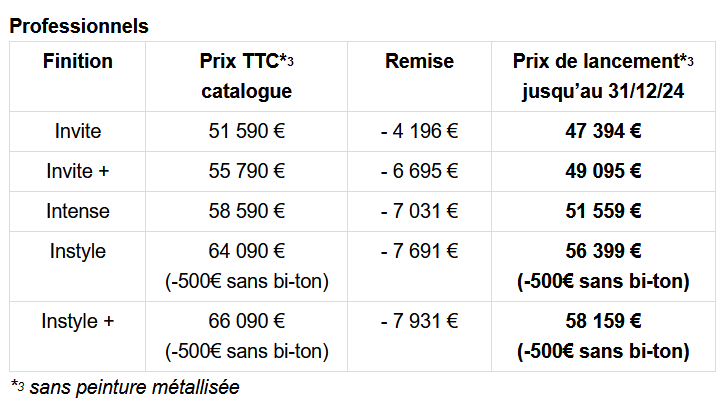Click the "Prix de lancement" column header
The image size is (721, 403).
click(x=603, y=76)
